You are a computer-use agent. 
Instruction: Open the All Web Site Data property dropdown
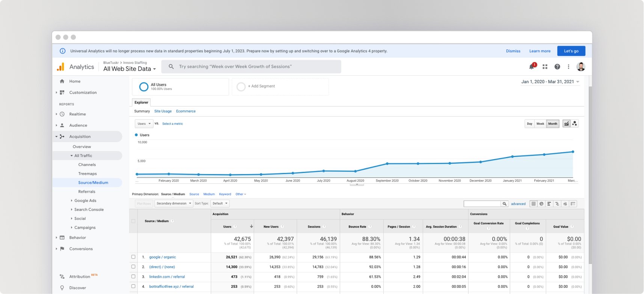point(129,69)
